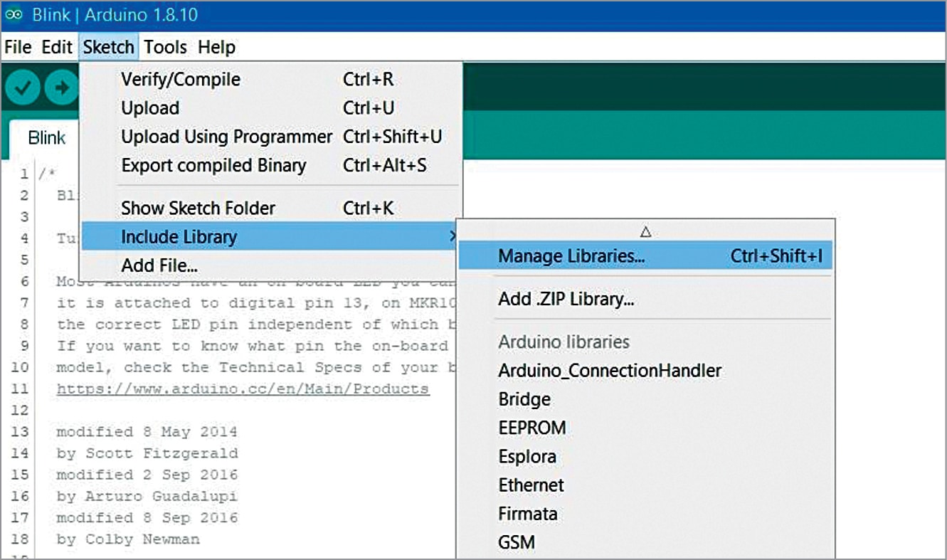Open the Edit menu
The width and height of the screenshot is (947, 560).
pos(57,48)
